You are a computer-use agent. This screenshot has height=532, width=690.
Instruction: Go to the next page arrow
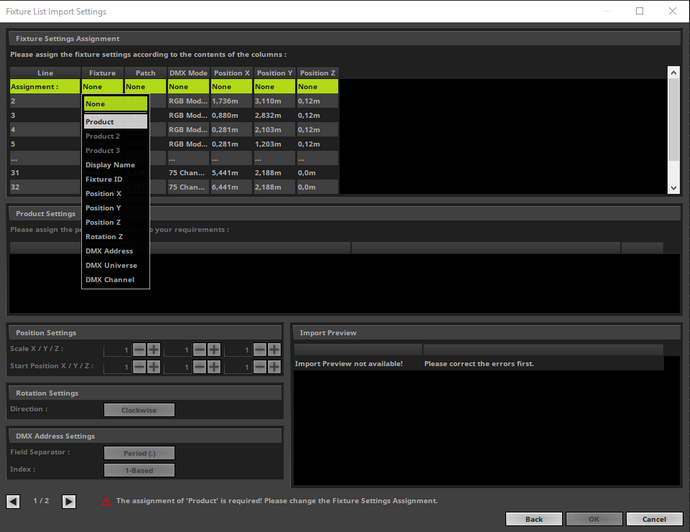pos(69,501)
